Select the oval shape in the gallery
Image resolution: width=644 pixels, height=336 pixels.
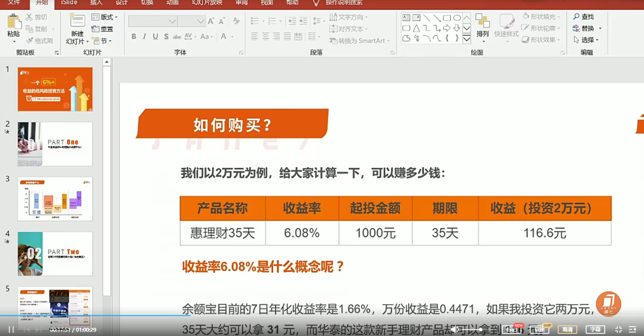click(457, 18)
